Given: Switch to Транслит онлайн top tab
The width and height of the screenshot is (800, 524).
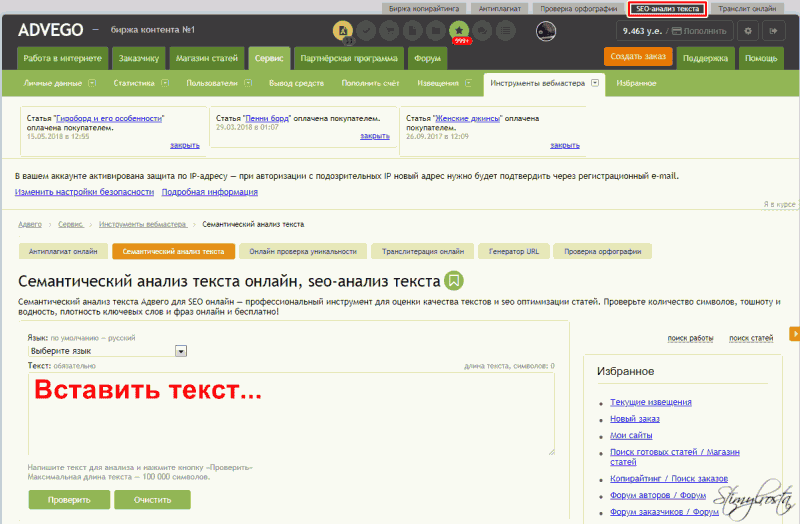Looking at the screenshot, I should point(747,9).
